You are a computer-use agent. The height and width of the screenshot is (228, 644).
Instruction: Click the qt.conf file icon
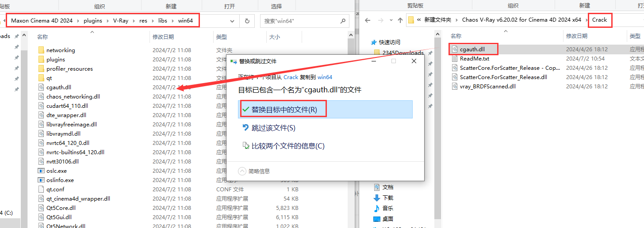pyautogui.click(x=41, y=190)
